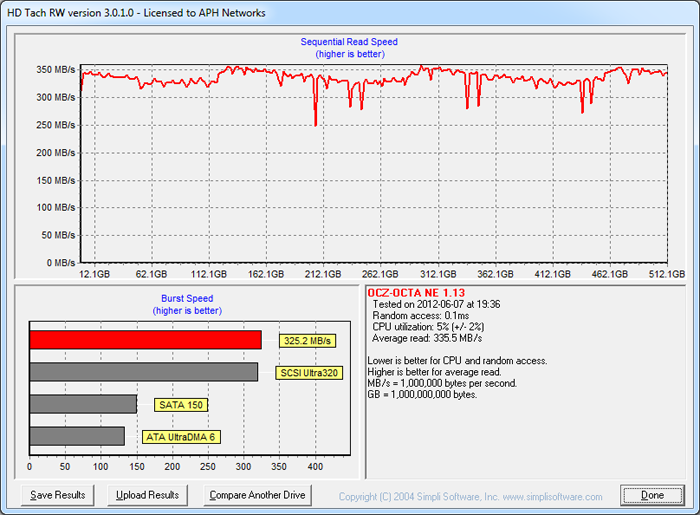Click the HD Tach RW title bar
The width and height of the screenshot is (700, 515).
[x=140, y=12]
